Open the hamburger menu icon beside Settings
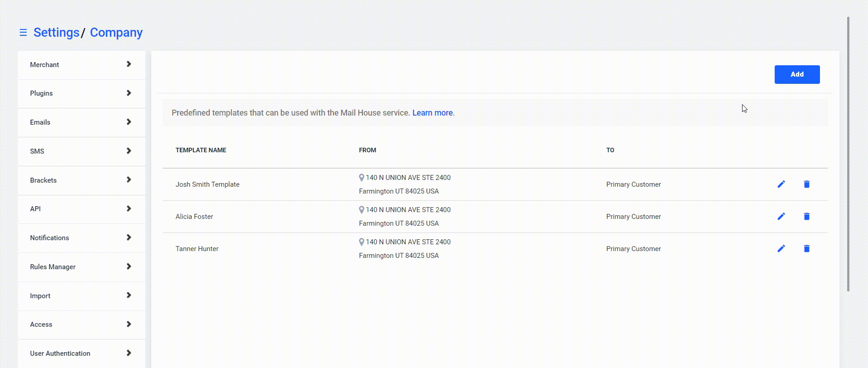 click(23, 33)
